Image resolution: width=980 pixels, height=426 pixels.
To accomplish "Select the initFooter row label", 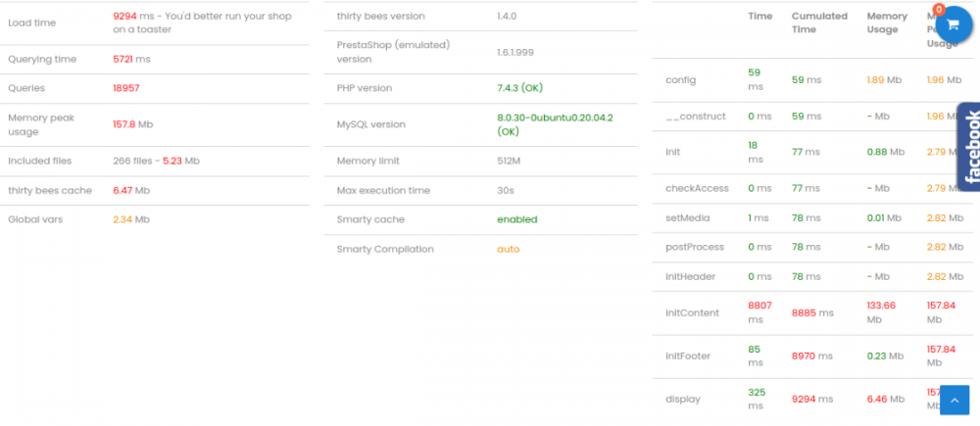I will (x=690, y=355).
